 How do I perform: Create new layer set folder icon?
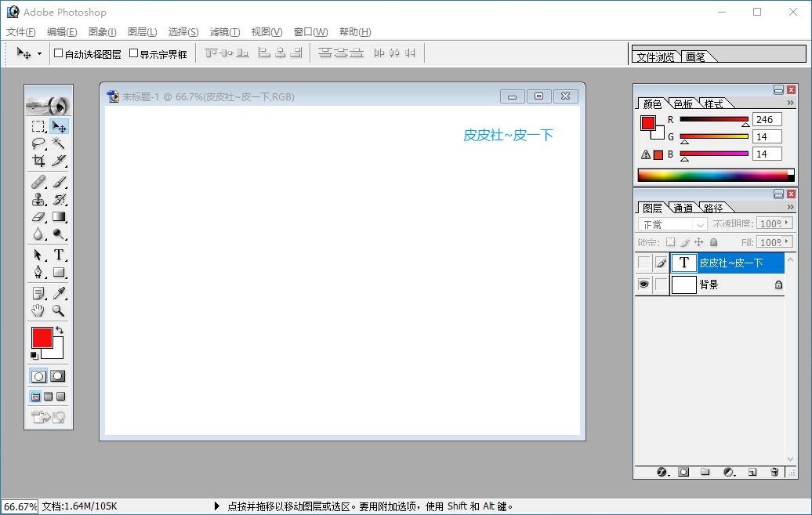(705, 472)
